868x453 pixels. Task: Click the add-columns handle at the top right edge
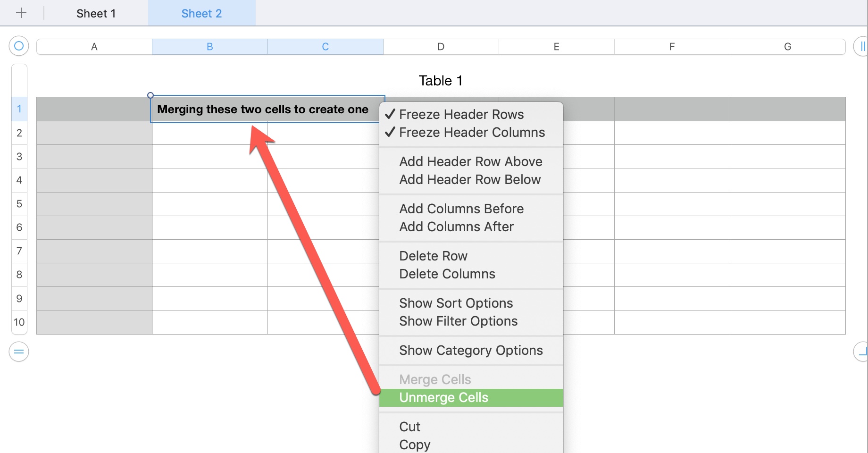863,46
